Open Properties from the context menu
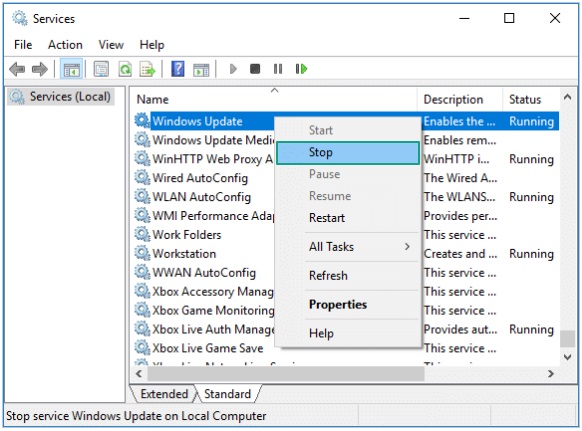 pyautogui.click(x=348, y=305)
